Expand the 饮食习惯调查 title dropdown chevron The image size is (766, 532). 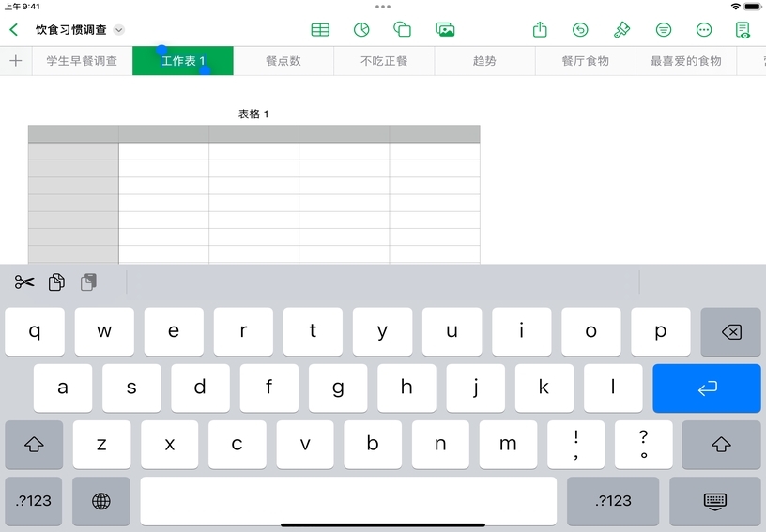point(119,30)
